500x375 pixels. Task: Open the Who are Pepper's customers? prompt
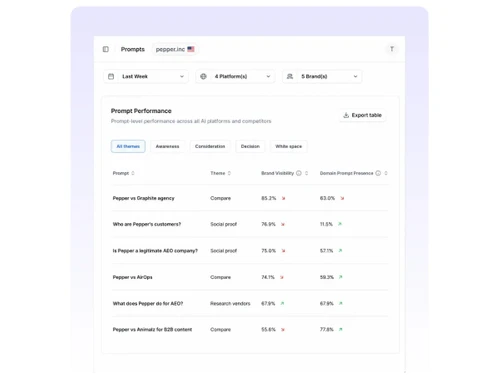point(147,224)
